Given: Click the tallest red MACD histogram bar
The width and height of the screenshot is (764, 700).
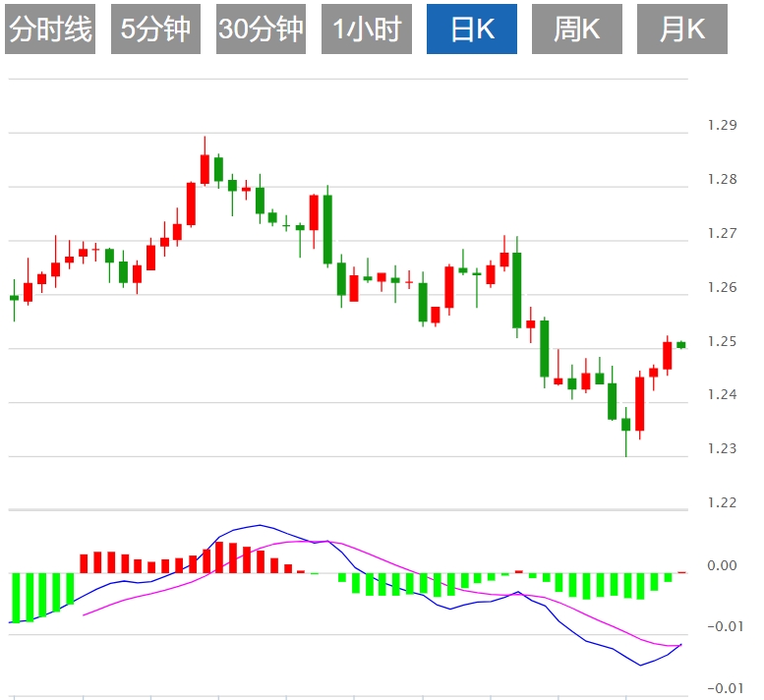Looking at the screenshot, I should (x=219, y=557).
